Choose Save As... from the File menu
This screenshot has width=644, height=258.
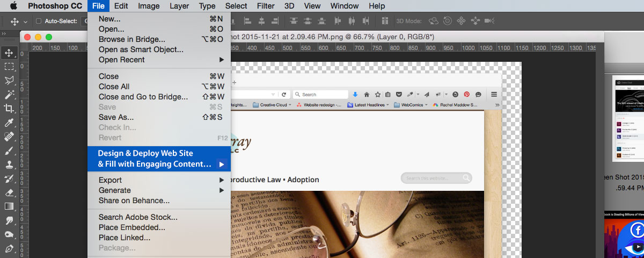(159, 117)
